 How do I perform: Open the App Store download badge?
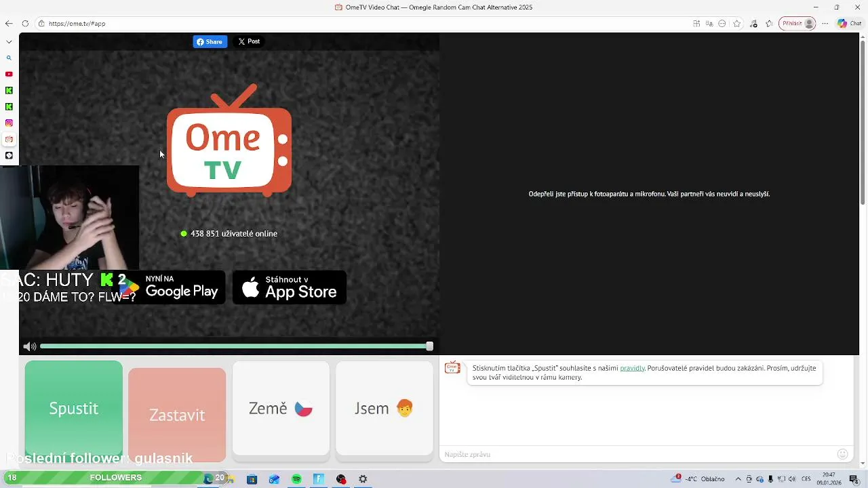tap(290, 287)
